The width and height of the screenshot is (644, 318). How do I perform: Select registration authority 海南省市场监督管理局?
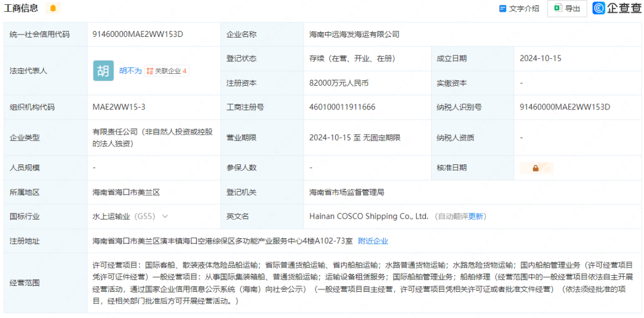[346, 192]
